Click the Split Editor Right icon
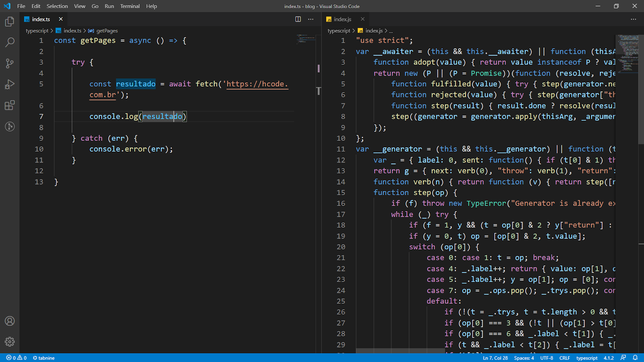This screenshot has width=644, height=362. (x=298, y=19)
